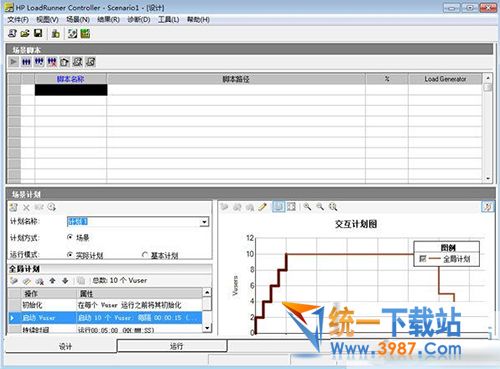500x369 pixels.
Task: Click the green analysis icon in main toolbar
Action: (85, 33)
